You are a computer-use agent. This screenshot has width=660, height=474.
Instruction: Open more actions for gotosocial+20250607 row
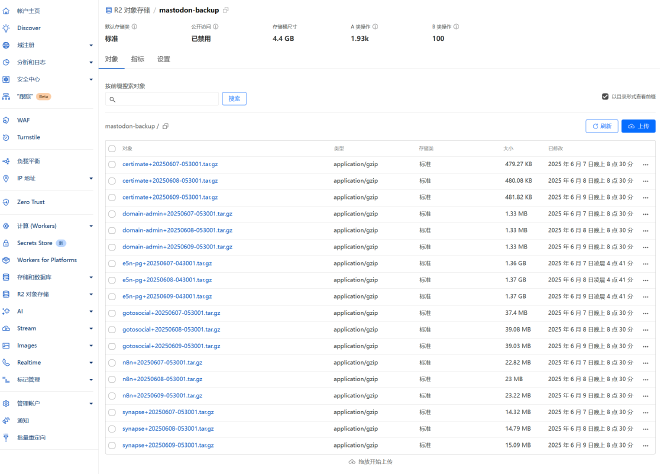pyautogui.click(x=645, y=313)
